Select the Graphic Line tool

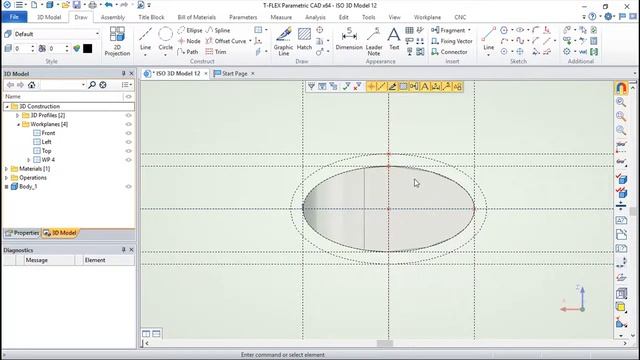tap(284, 41)
